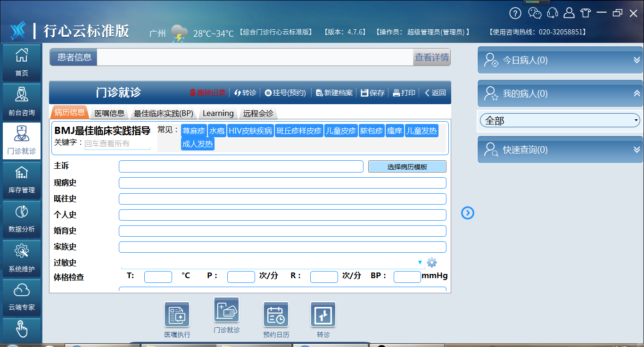This screenshot has height=347, width=644.
Task: Open the WeChat icon in title bar
Action: 535,13
